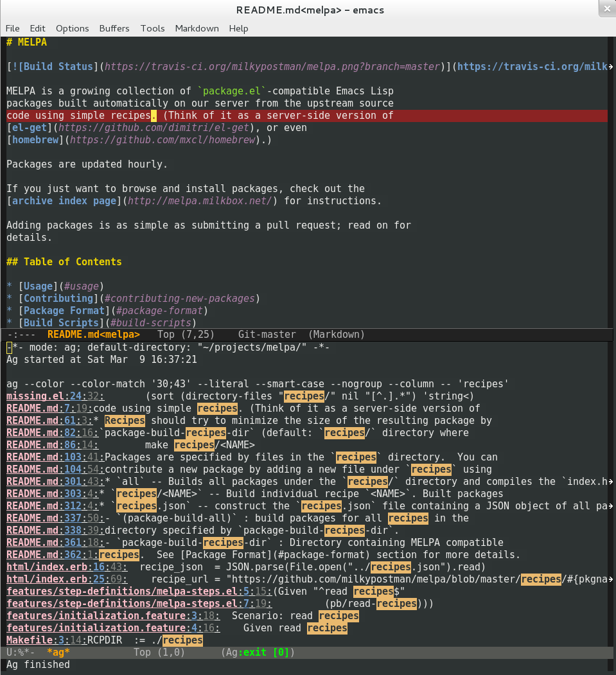Viewport: 616px width, 675px height.
Task: Open html/index.erb:16:43 search result
Action: point(67,567)
